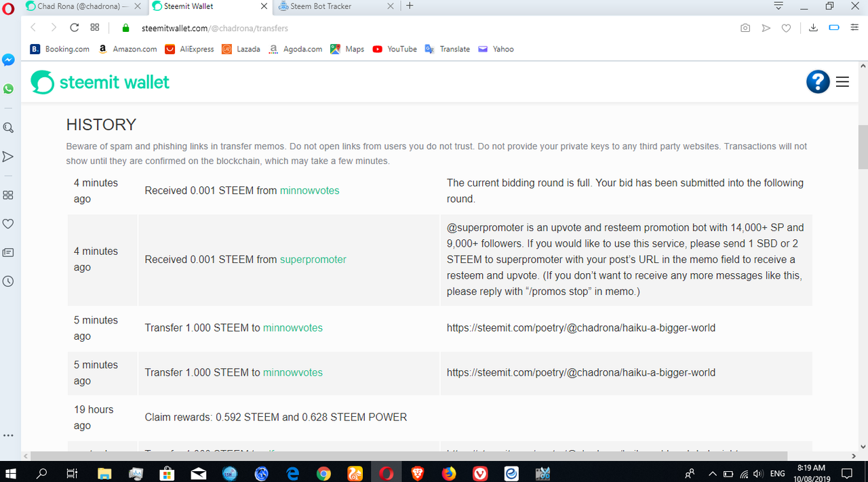Select the HISTORY heading text
The width and height of the screenshot is (868, 482).
point(101,125)
